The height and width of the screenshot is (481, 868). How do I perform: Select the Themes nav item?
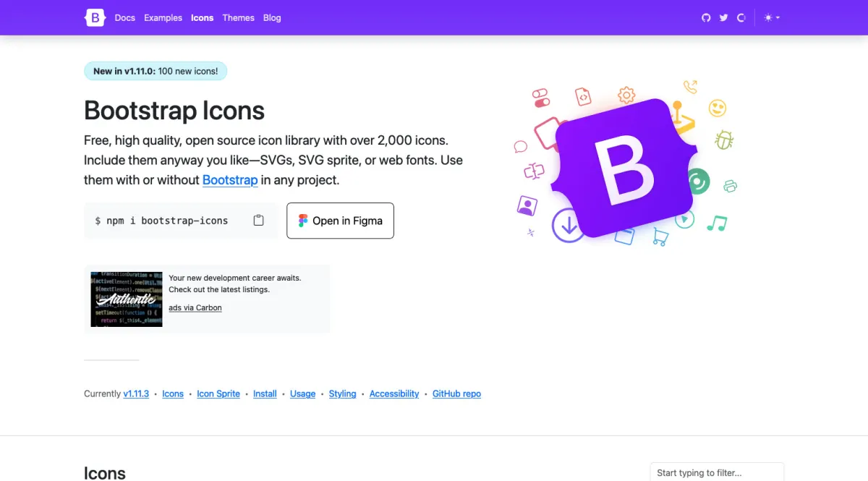click(x=239, y=17)
